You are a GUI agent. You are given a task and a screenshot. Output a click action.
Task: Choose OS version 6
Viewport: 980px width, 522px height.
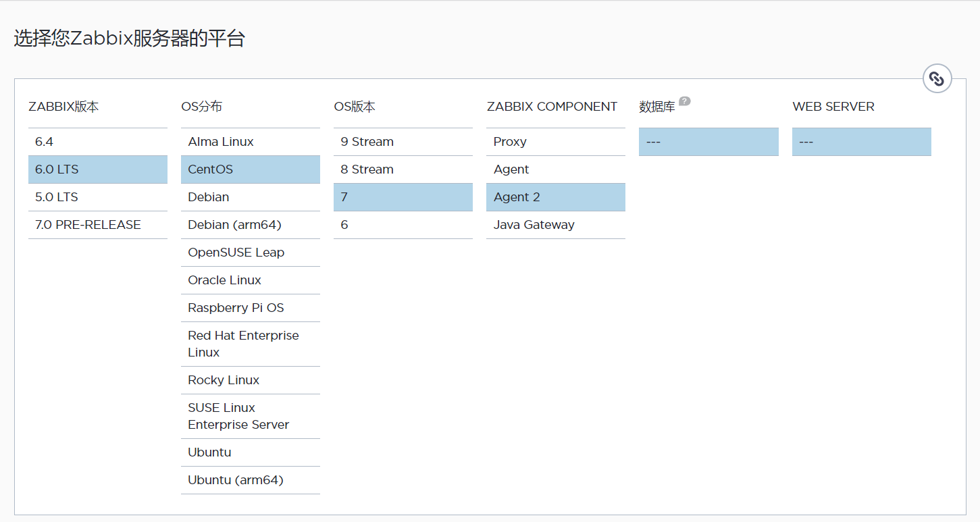coord(403,225)
